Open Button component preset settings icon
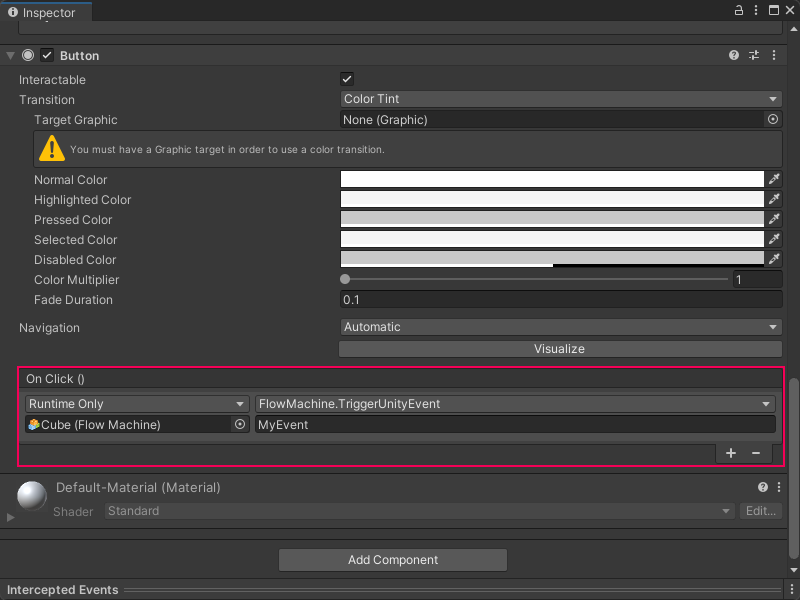The image size is (800, 600). (754, 56)
